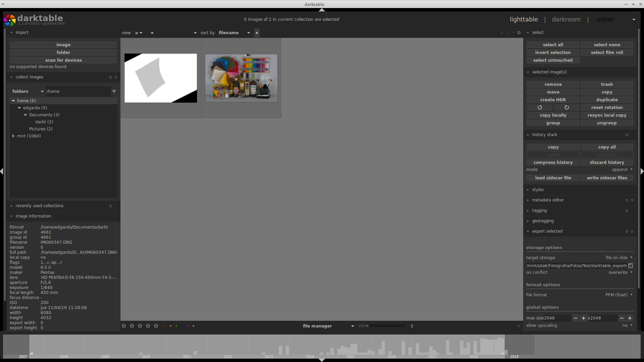Change on conflict overwrite option
The width and height of the screenshot is (644, 362).
(620, 273)
